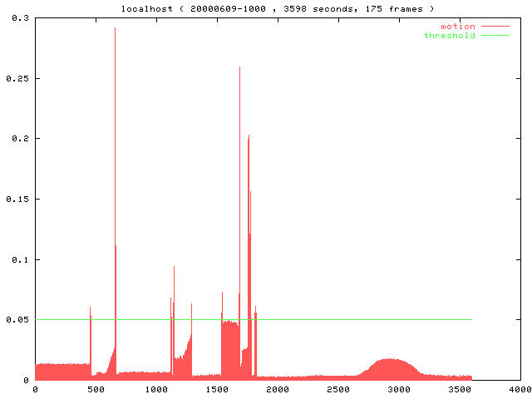Select the 1500 x-axis tick label

[x=216, y=389]
